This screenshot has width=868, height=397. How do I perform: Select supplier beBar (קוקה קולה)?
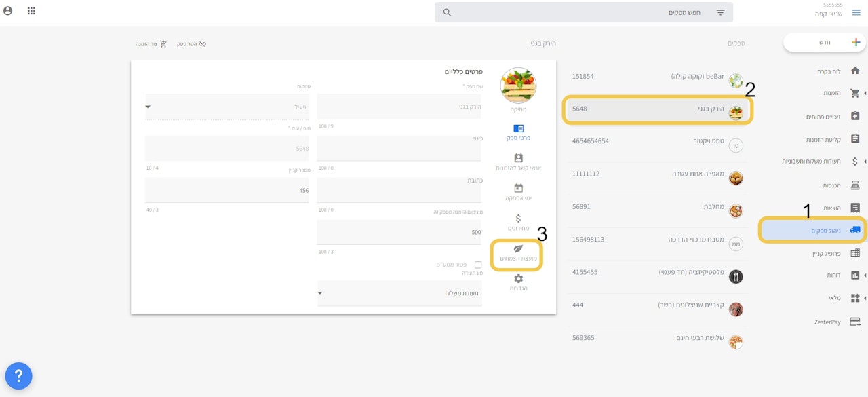tap(658, 77)
